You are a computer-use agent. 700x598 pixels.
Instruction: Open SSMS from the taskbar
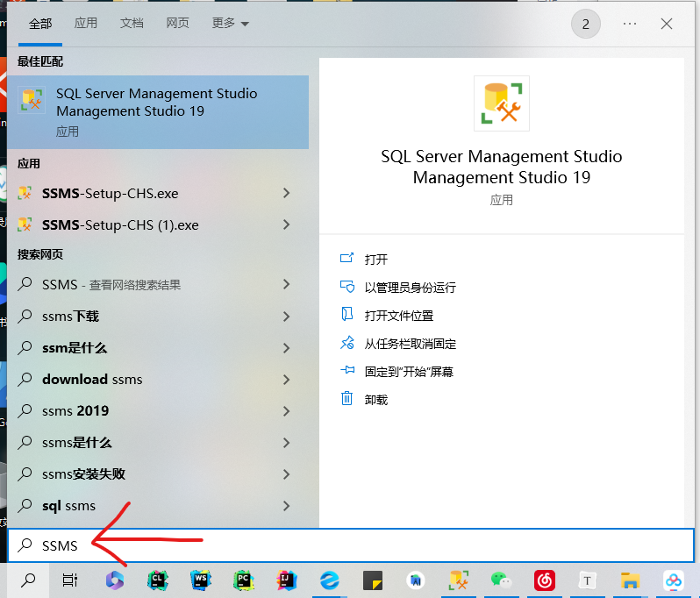click(x=458, y=580)
